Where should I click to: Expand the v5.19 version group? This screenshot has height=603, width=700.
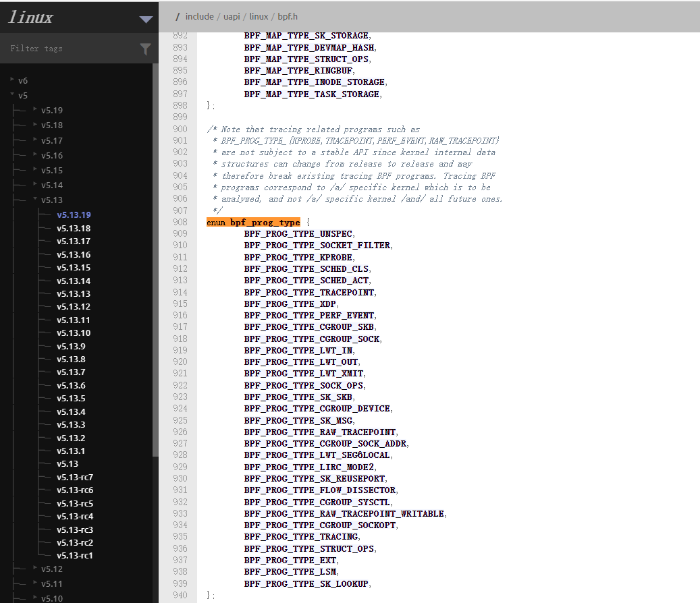pos(35,109)
